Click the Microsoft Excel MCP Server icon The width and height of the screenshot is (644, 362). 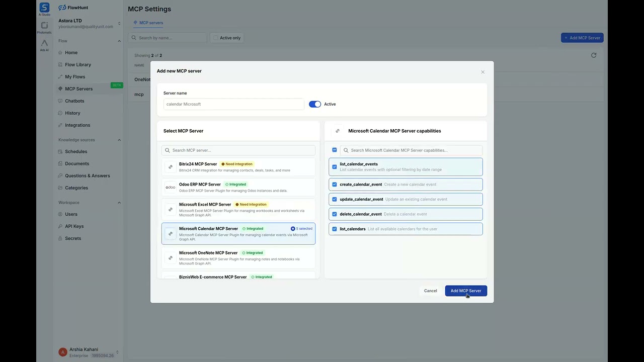point(171,209)
